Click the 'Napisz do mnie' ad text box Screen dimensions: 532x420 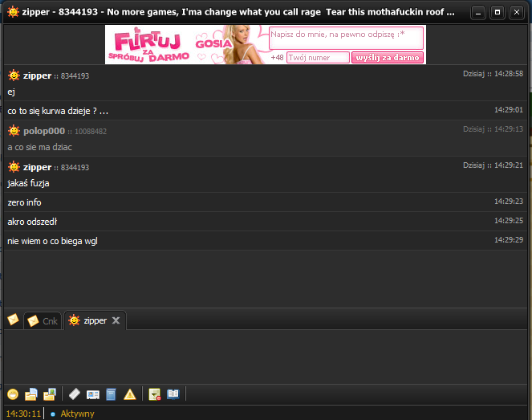(346, 38)
